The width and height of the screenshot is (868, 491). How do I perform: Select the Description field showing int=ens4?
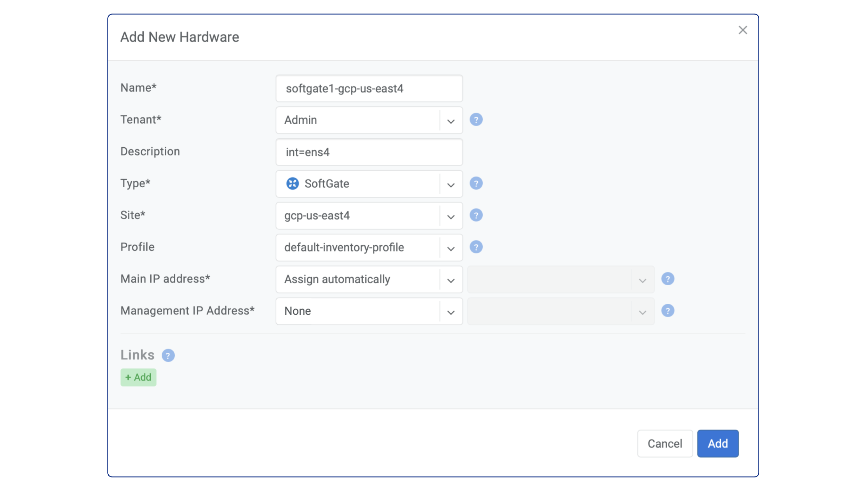(x=369, y=152)
